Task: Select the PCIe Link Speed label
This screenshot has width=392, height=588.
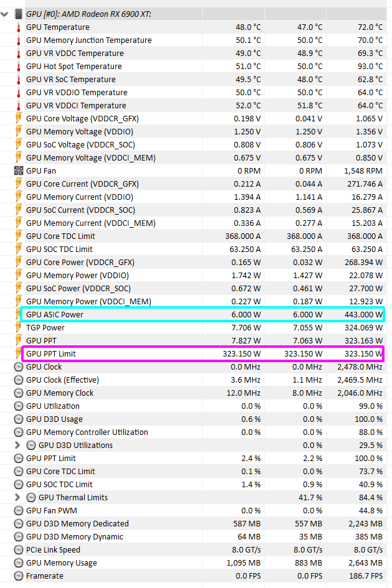Action: [x=53, y=550]
